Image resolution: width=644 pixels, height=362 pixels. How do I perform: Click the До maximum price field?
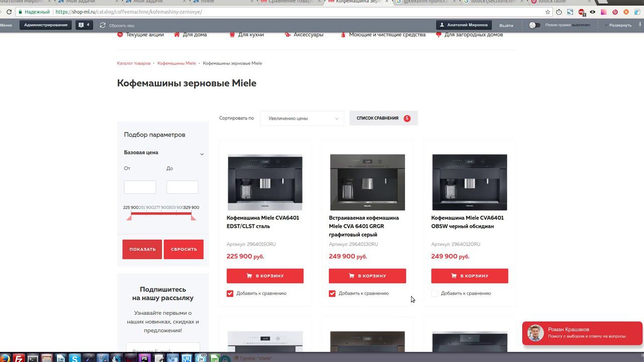[182, 187]
